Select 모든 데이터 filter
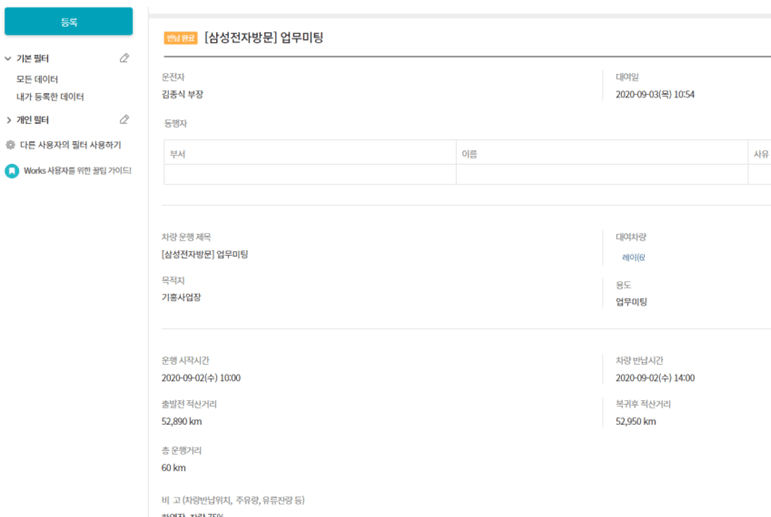This screenshot has width=771, height=517. [x=37, y=79]
